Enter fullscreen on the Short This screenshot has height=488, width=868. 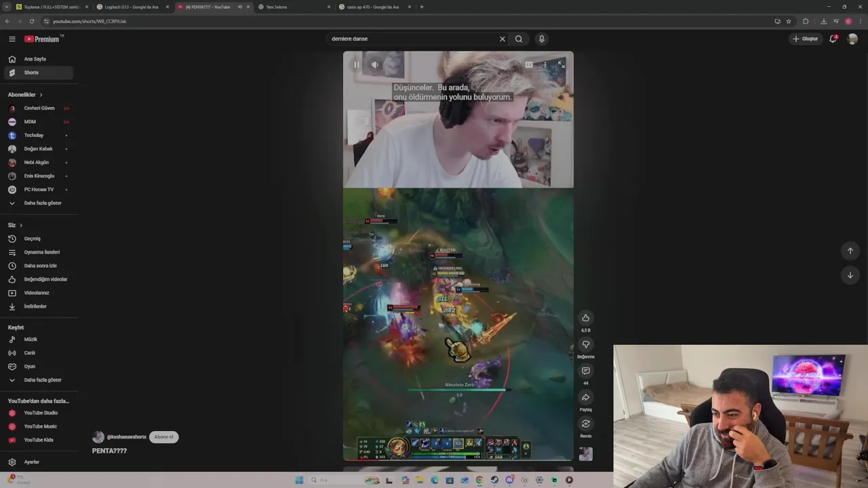pyautogui.click(x=561, y=64)
